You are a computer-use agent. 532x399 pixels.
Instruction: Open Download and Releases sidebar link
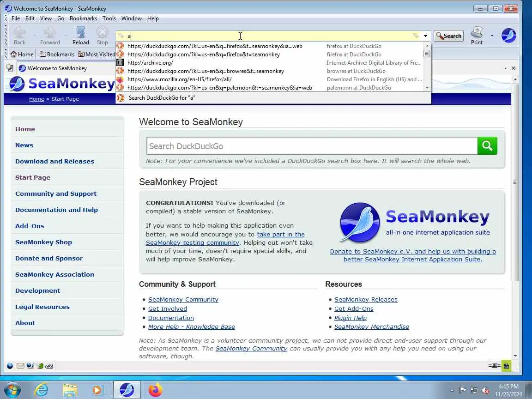click(x=54, y=162)
